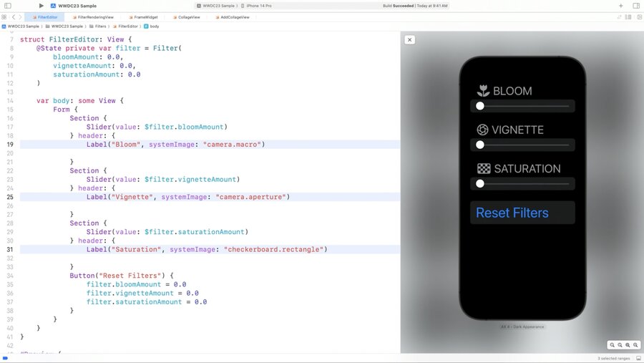
Task: Click the zoom in magnifier in canvas
Action: pos(635,345)
